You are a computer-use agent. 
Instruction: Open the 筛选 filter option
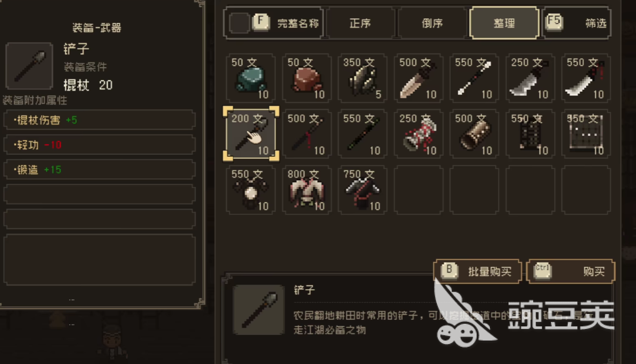point(577,23)
